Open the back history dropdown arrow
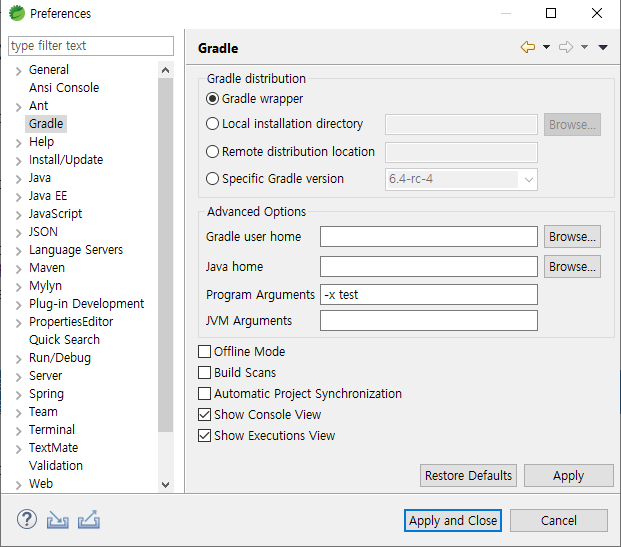This screenshot has width=621, height=547. 547,47
